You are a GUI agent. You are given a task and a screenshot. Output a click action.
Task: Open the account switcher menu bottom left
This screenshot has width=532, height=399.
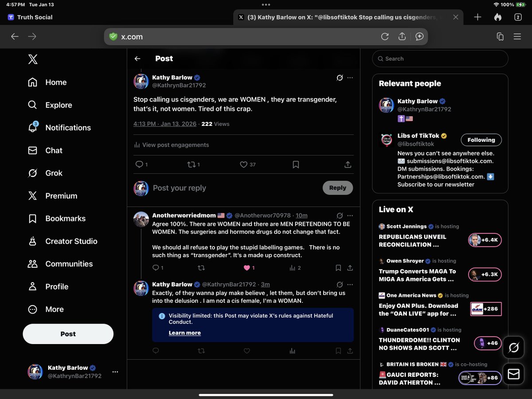(x=115, y=372)
